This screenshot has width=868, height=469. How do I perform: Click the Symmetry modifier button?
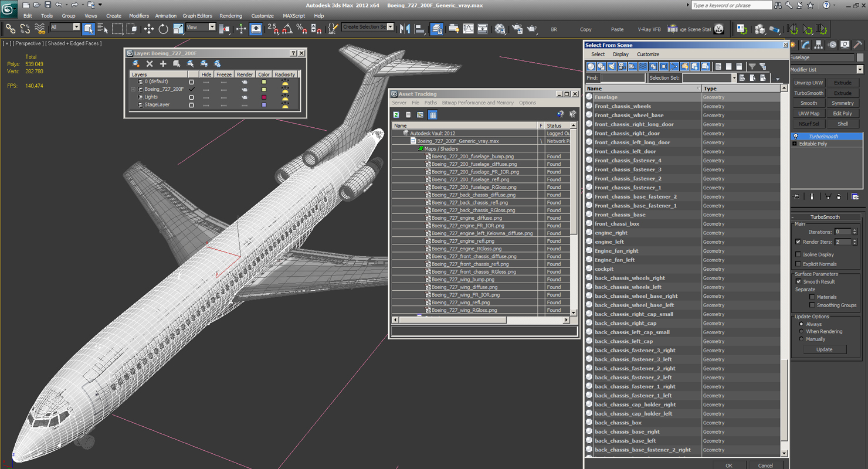click(843, 103)
